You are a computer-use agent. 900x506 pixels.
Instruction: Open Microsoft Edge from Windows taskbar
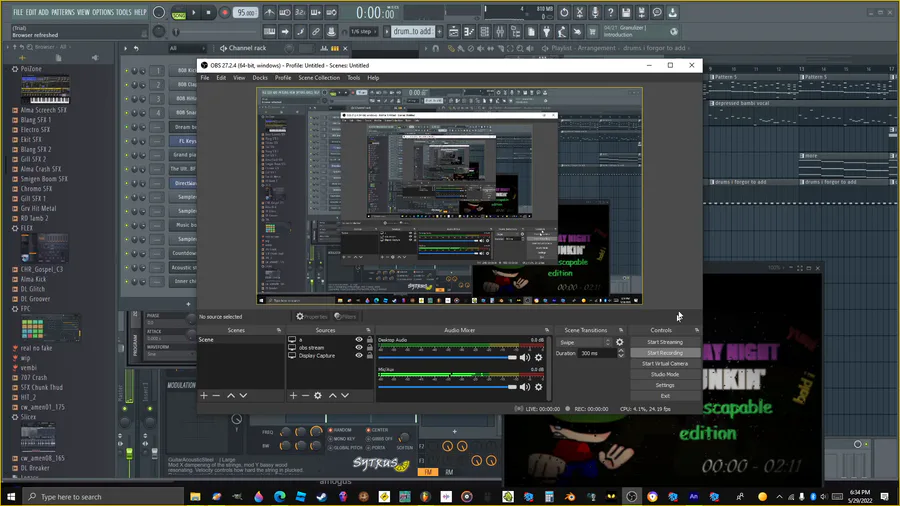tap(280, 496)
